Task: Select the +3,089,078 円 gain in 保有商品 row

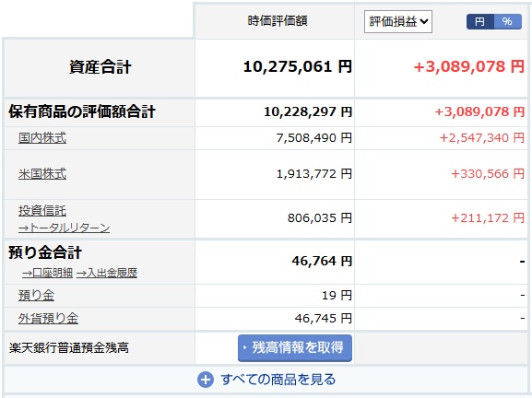Action: (479, 111)
